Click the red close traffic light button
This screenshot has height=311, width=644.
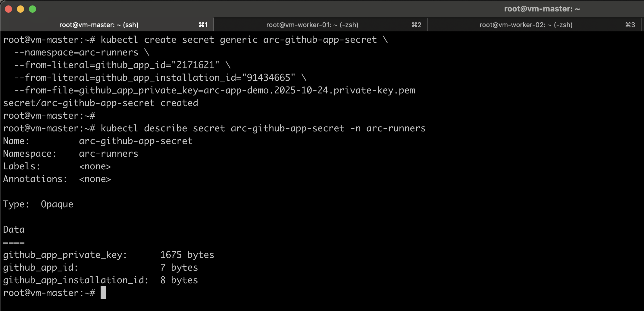coord(8,9)
